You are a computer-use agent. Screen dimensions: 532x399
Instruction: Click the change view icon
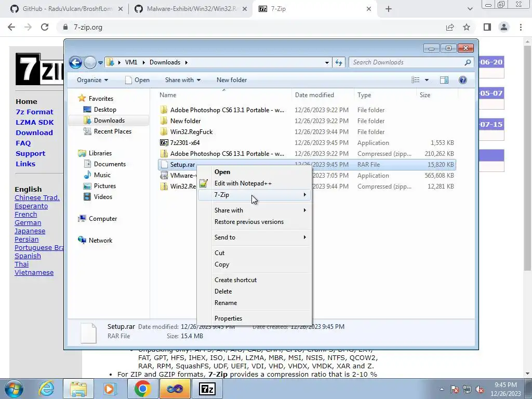pos(415,80)
